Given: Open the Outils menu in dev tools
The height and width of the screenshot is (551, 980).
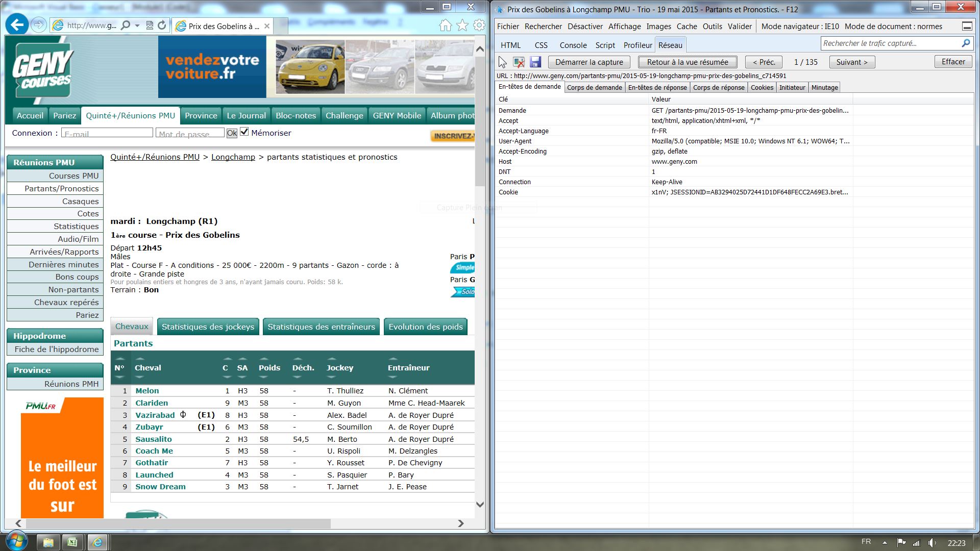Looking at the screenshot, I should coord(712,27).
